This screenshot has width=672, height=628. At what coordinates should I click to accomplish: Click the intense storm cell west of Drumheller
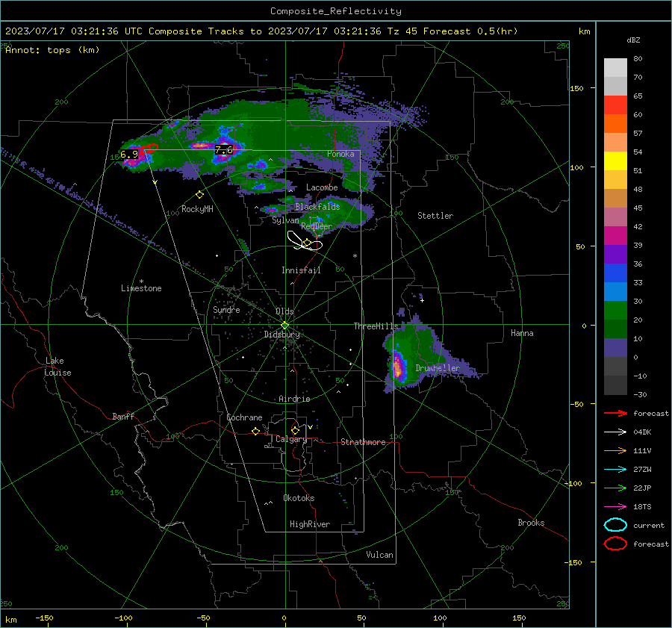click(x=398, y=367)
